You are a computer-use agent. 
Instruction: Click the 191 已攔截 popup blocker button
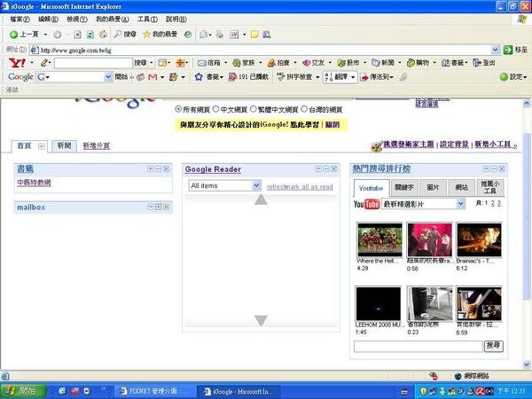pyautogui.click(x=248, y=77)
